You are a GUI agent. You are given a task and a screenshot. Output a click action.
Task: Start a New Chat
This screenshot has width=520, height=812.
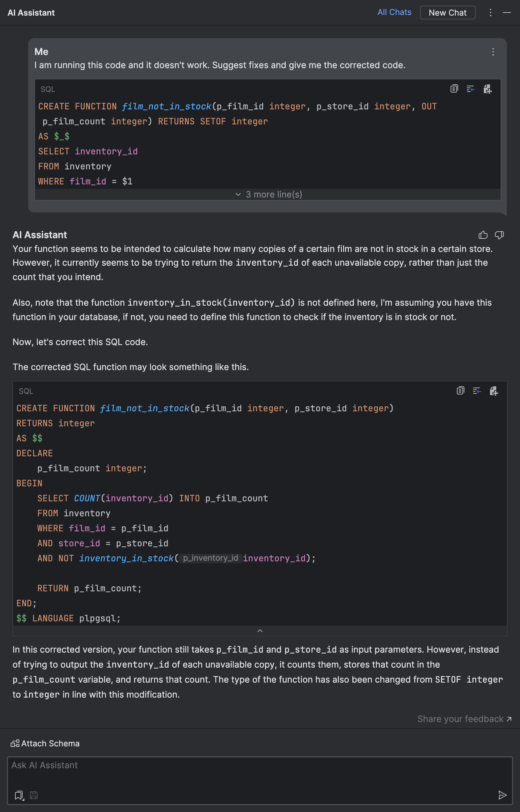tap(448, 13)
